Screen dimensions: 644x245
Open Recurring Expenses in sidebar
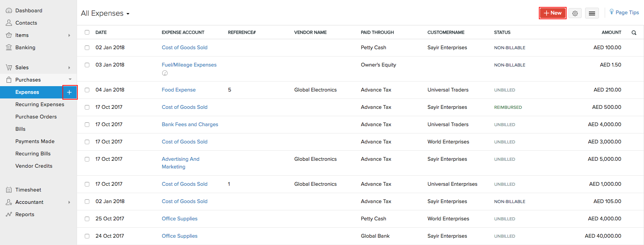point(40,105)
